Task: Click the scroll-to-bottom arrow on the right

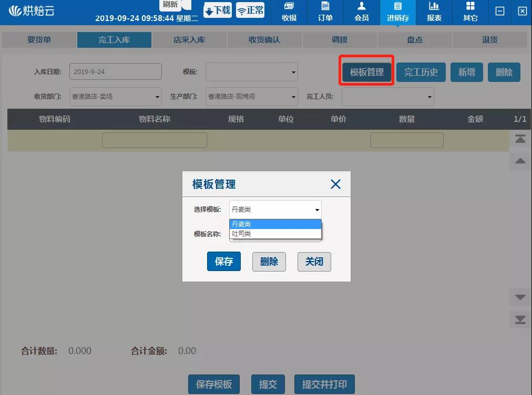Action: (x=520, y=319)
